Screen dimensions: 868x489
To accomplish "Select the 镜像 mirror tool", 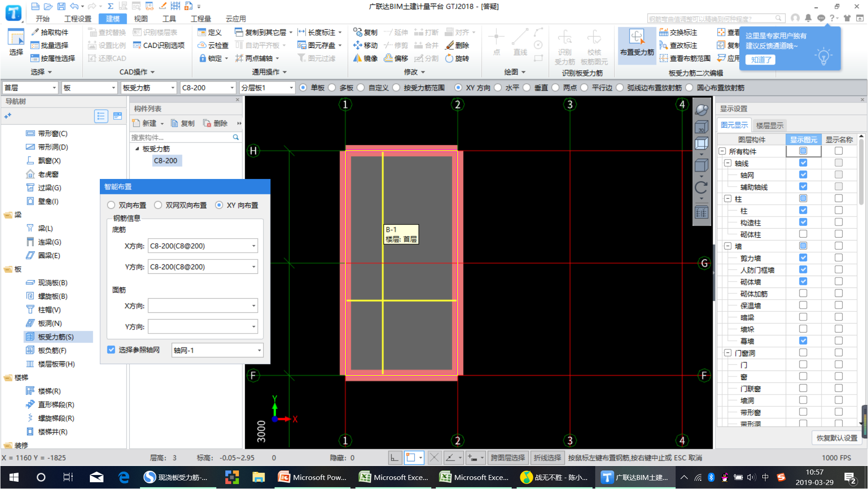I will [x=365, y=58].
